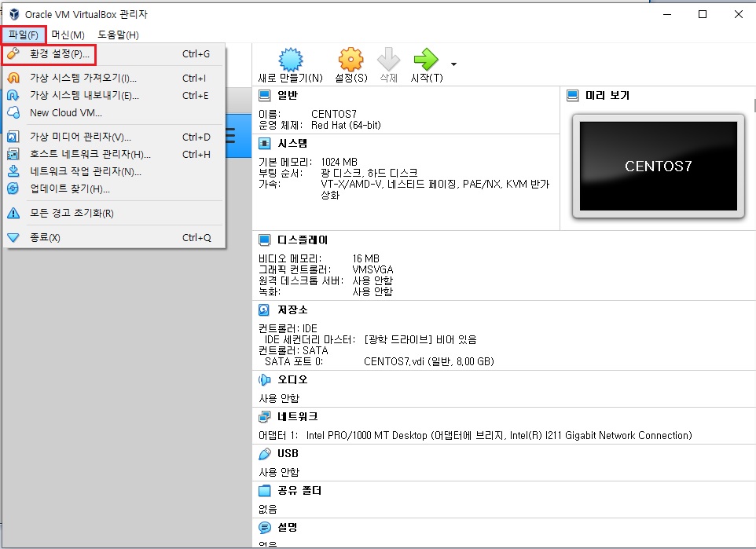
Task: Click the export appliance icon
Action: pyautogui.click(x=13, y=95)
